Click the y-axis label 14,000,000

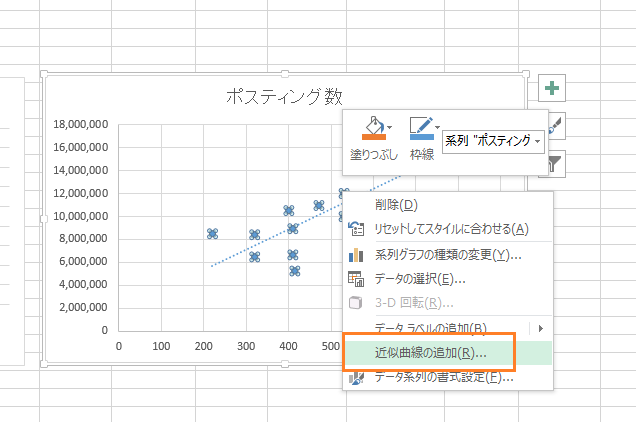click(x=80, y=170)
